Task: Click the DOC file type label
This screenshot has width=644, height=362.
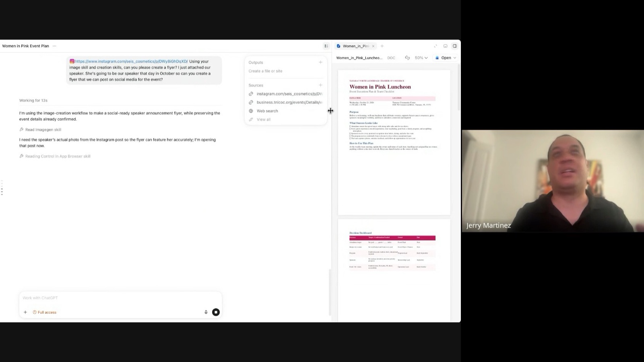Action: pos(391,58)
